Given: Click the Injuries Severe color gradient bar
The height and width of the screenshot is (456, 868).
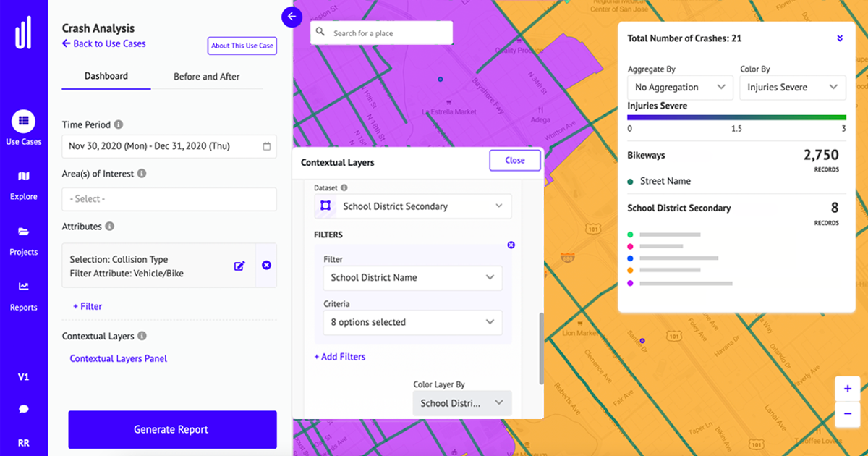Looking at the screenshot, I should (x=736, y=117).
